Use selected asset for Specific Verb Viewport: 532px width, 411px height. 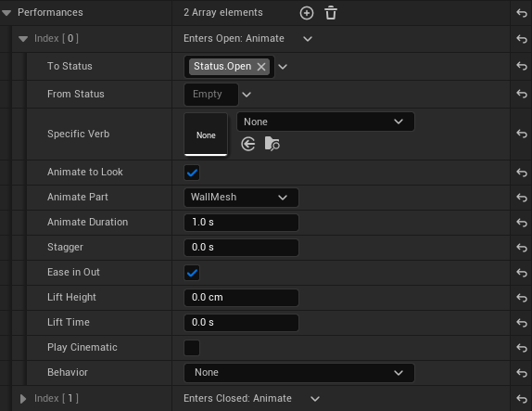point(248,144)
